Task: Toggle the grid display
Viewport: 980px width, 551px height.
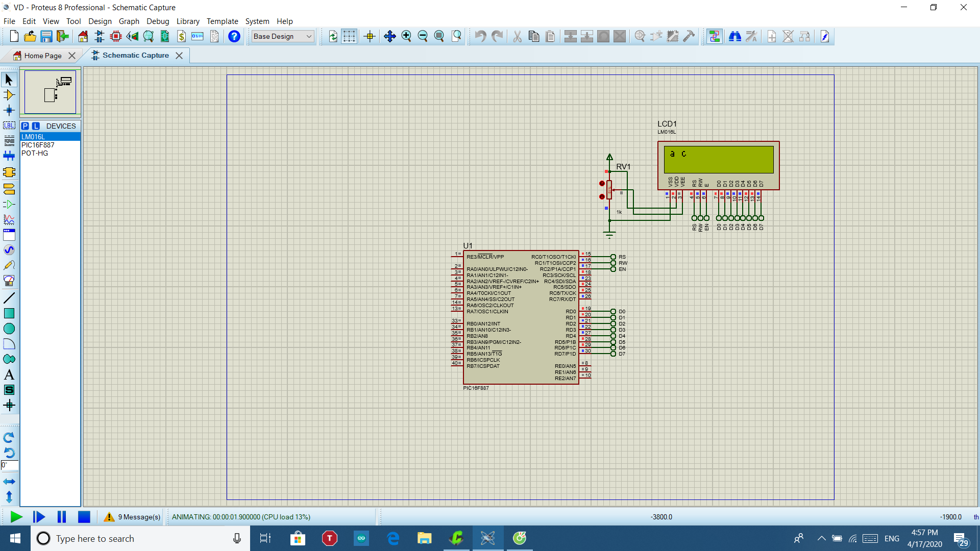Action: (349, 36)
